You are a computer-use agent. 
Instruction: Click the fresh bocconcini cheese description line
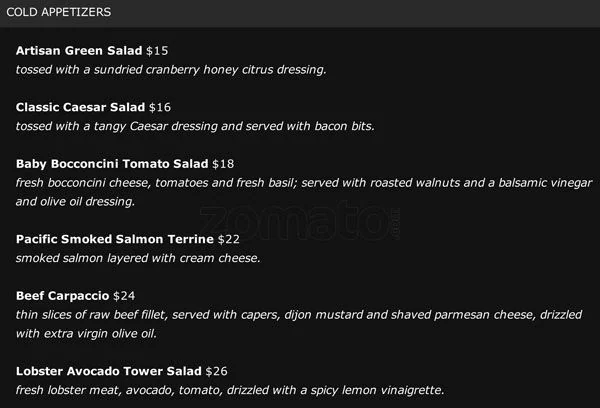point(300,183)
